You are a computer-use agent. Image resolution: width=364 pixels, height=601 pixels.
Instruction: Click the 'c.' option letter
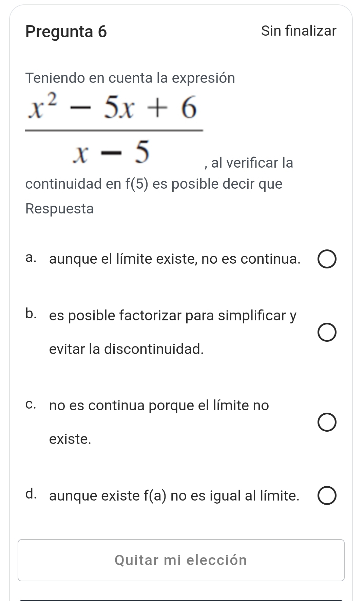31,405
